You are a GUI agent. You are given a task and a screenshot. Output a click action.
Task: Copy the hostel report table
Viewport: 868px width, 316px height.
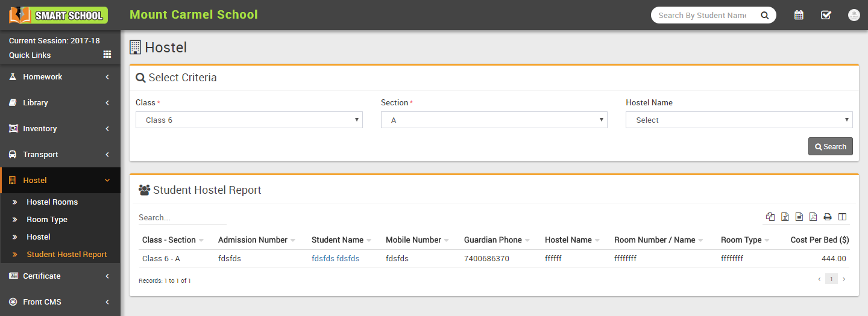770,217
